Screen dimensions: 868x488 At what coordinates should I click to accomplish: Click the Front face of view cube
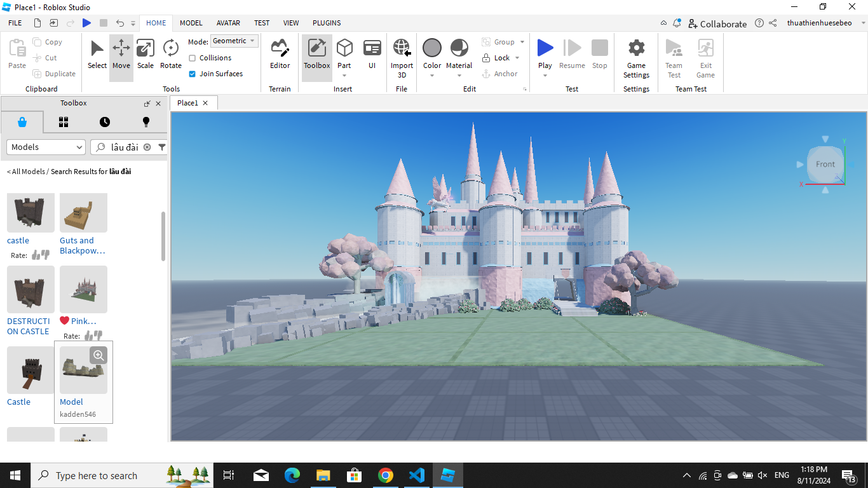(825, 164)
